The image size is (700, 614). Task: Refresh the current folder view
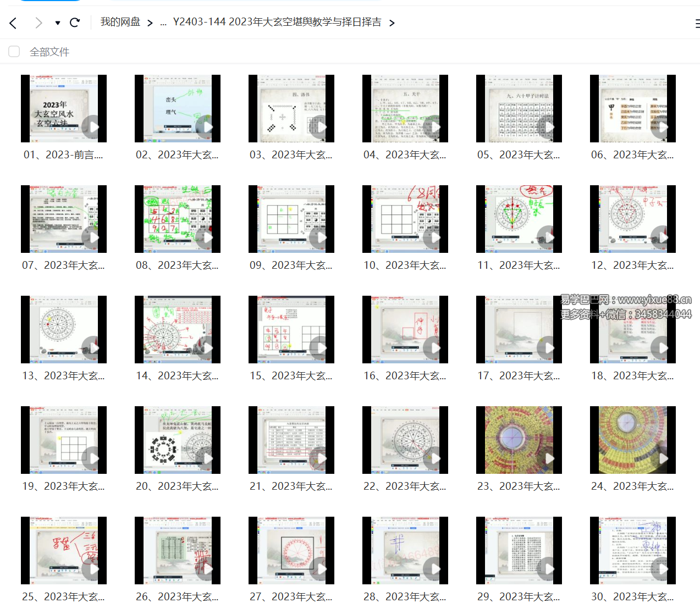point(75,23)
